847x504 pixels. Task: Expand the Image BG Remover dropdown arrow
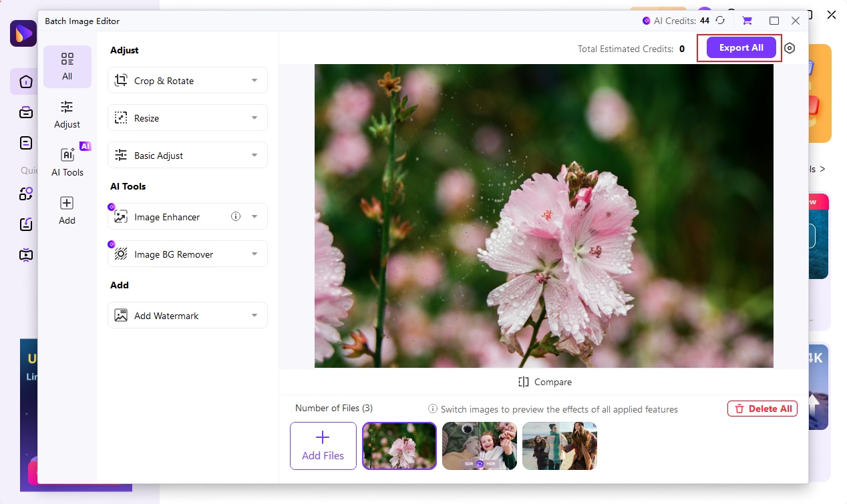tap(255, 254)
